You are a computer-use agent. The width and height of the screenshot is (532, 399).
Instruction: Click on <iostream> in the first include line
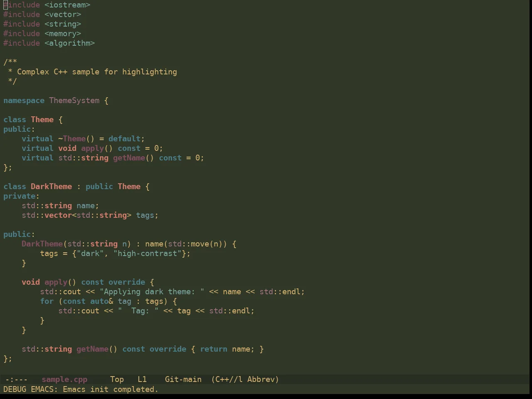(x=67, y=5)
